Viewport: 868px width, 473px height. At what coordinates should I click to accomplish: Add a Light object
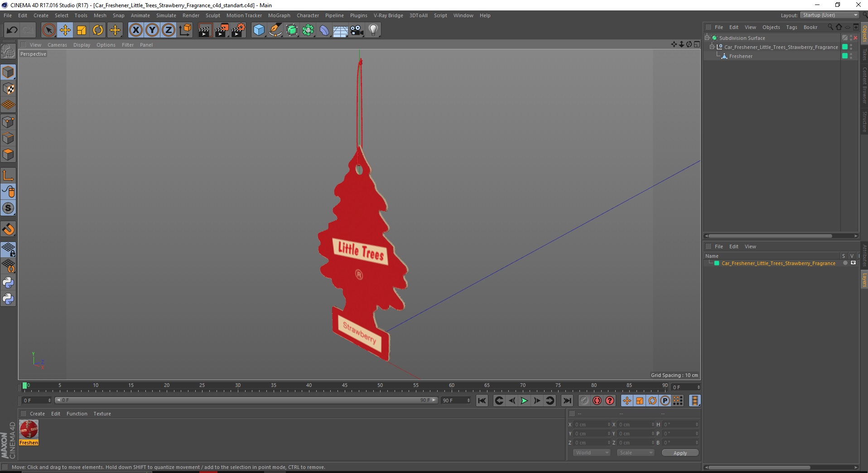tap(373, 30)
